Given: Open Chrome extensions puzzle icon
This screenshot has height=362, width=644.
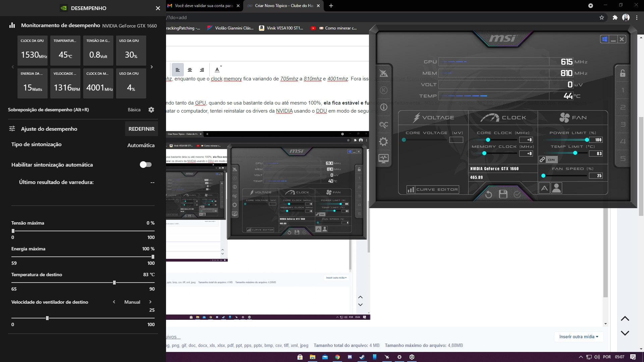Looking at the screenshot, I should [615, 17].
